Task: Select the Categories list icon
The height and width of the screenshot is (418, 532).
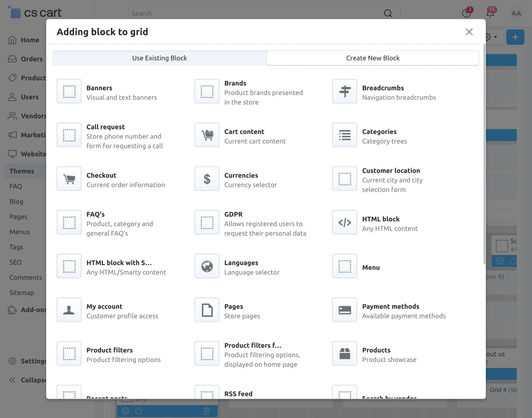Action: [345, 135]
